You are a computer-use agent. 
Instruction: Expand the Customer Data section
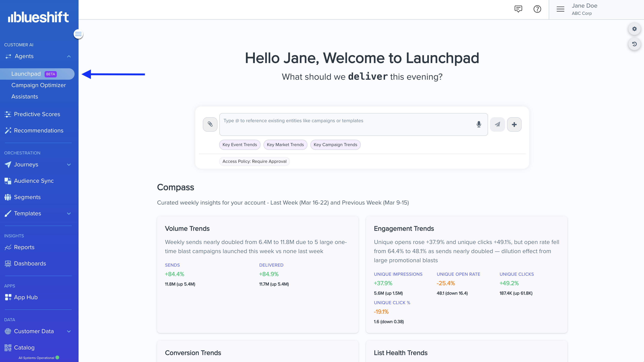click(x=69, y=331)
